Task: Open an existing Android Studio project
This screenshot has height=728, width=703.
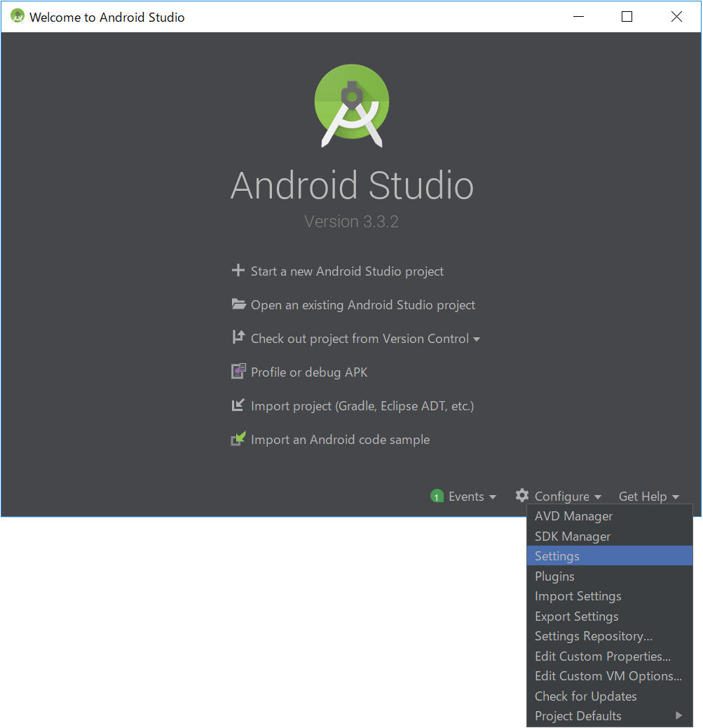Action: pyautogui.click(x=363, y=305)
